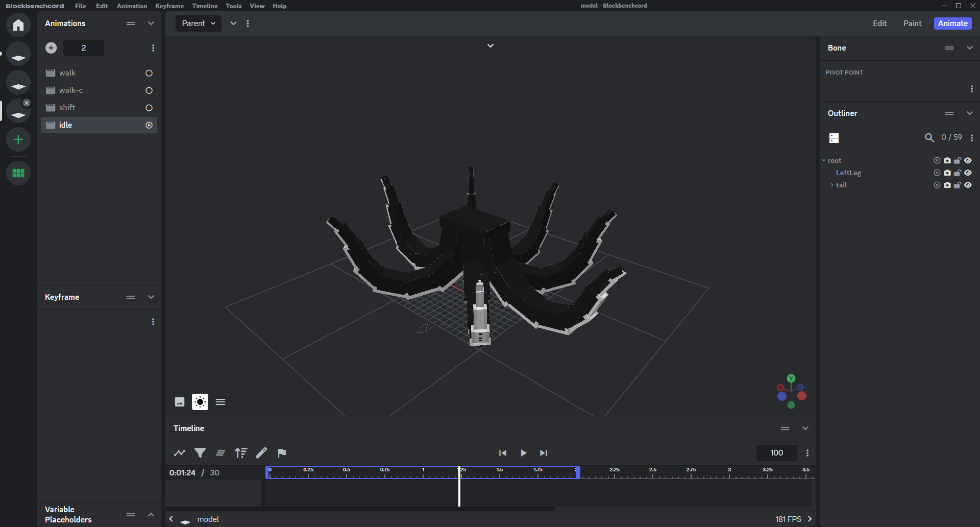Viewport: 980px width, 527px height.
Task: Click the home icon in the sidebar
Action: 18,25
